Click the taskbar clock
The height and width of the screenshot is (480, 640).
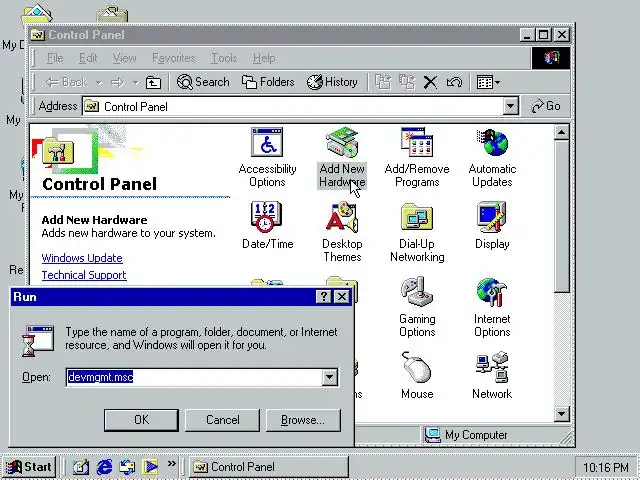pyautogui.click(x=606, y=467)
